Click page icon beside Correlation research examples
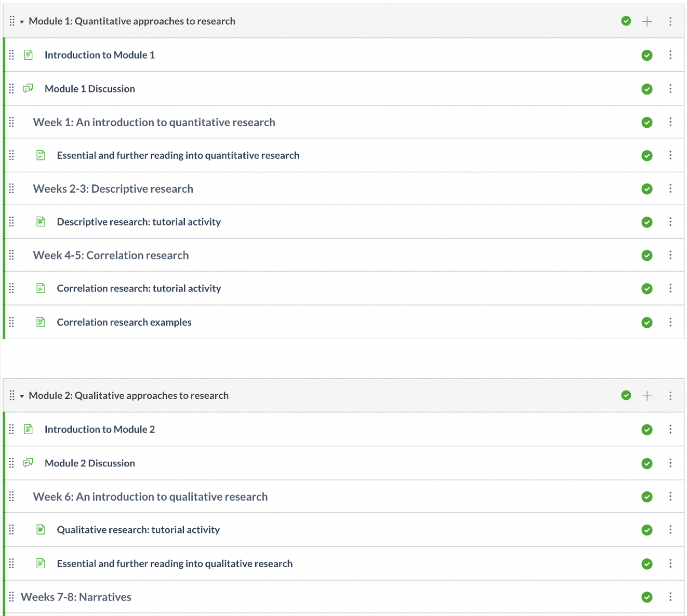Viewport: 687px width, 616px height. [41, 322]
